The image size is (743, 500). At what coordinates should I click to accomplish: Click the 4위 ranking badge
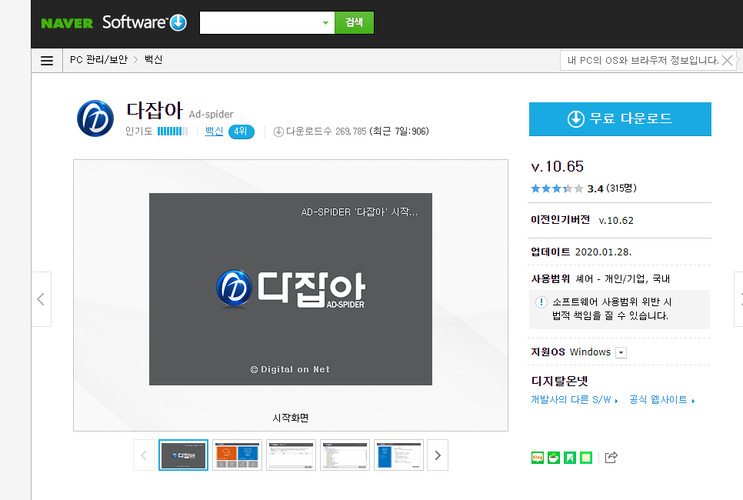[x=241, y=131]
